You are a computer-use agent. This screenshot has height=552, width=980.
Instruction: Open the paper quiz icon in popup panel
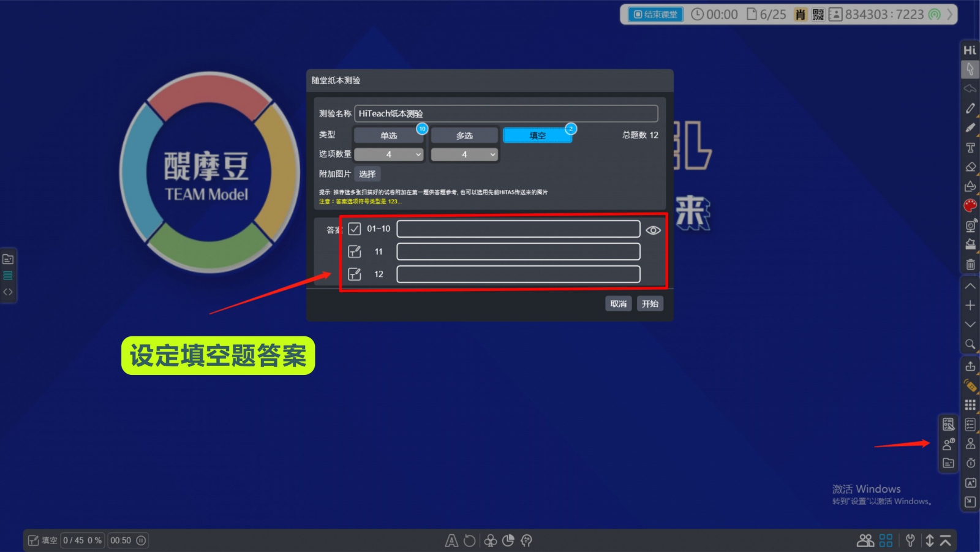tap(948, 424)
